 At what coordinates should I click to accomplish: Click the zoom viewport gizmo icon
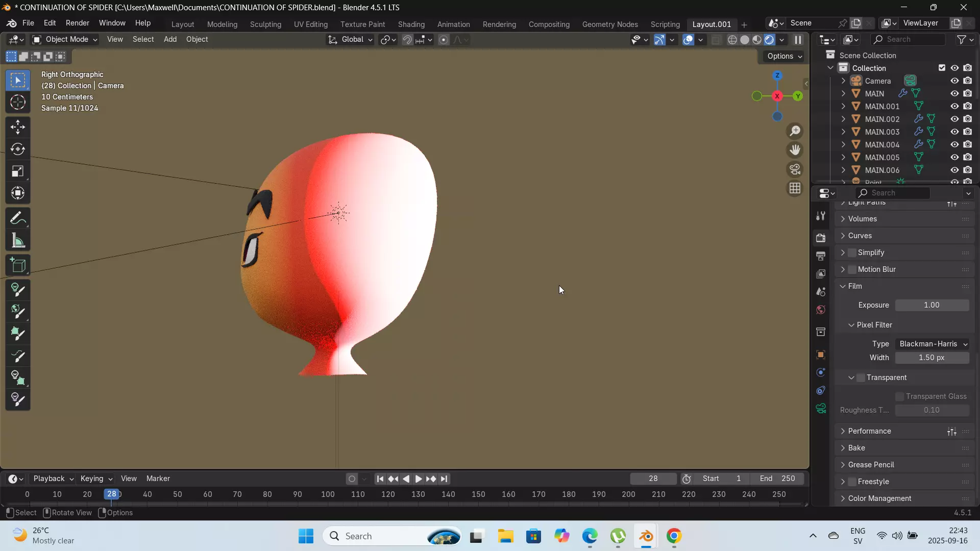click(x=795, y=131)
